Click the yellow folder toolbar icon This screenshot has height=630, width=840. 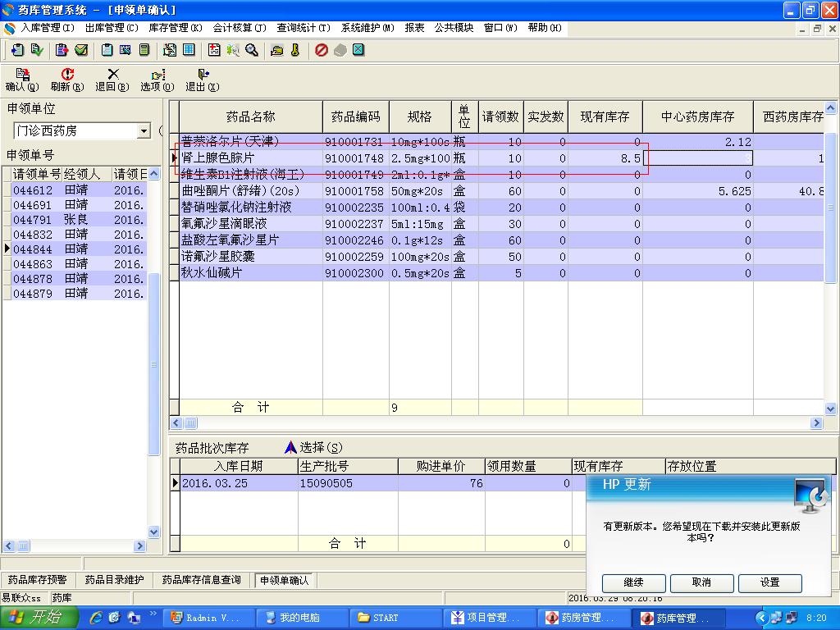coord(277,50)
